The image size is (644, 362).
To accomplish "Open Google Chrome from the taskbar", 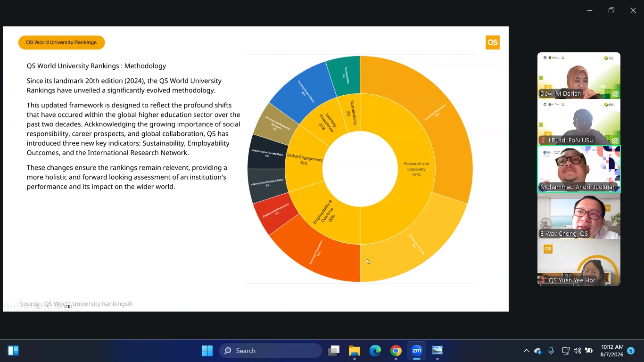I will click(396, 351).
